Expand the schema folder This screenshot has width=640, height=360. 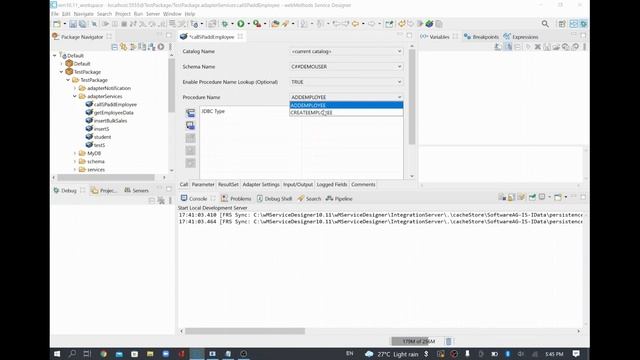point(75,162)
